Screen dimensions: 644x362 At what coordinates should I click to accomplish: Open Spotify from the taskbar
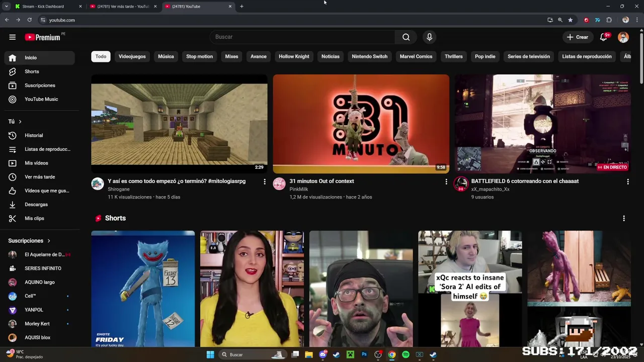[406, 354]
